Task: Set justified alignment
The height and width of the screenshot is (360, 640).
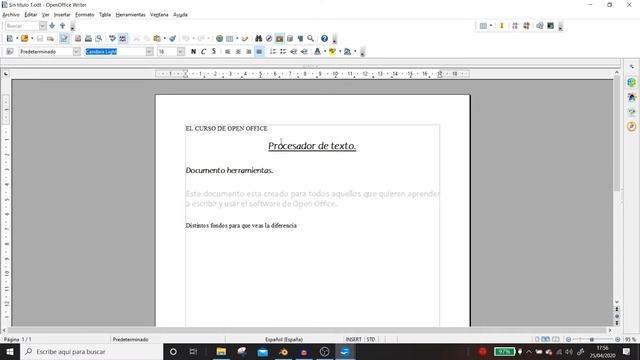Action: click(259, 51)
